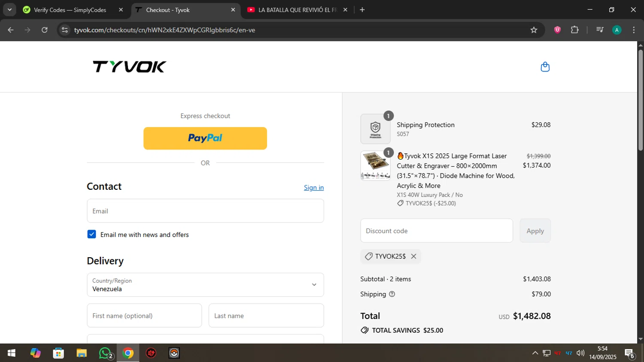Focus the Discount code field
The image size is (644, 362).
437,231
